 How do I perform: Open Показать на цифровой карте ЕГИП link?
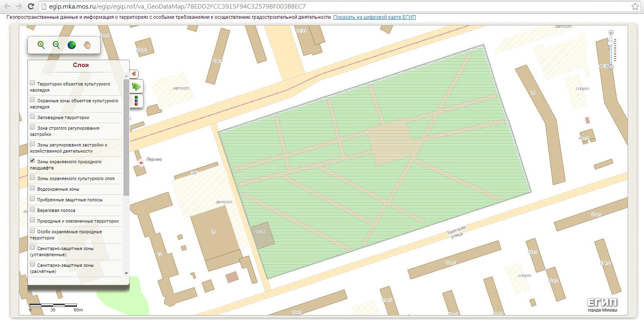coord(374,17)
